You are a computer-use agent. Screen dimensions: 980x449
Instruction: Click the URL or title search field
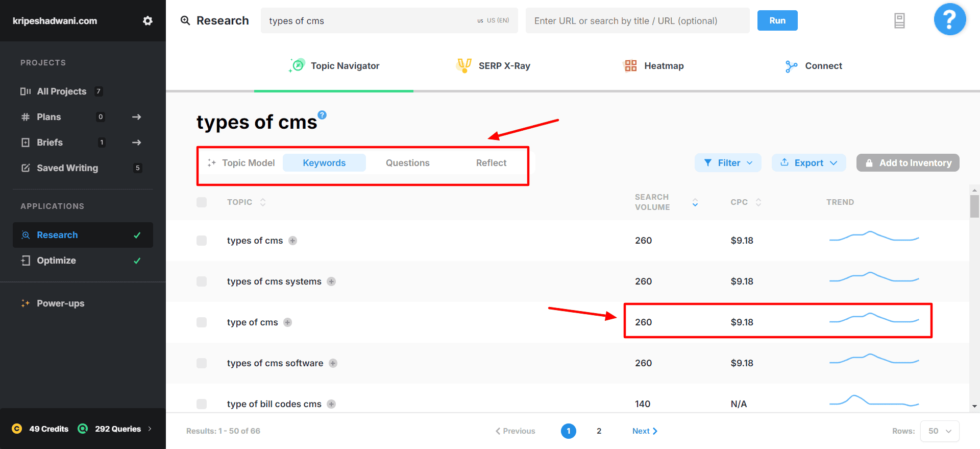coord(637,21)
